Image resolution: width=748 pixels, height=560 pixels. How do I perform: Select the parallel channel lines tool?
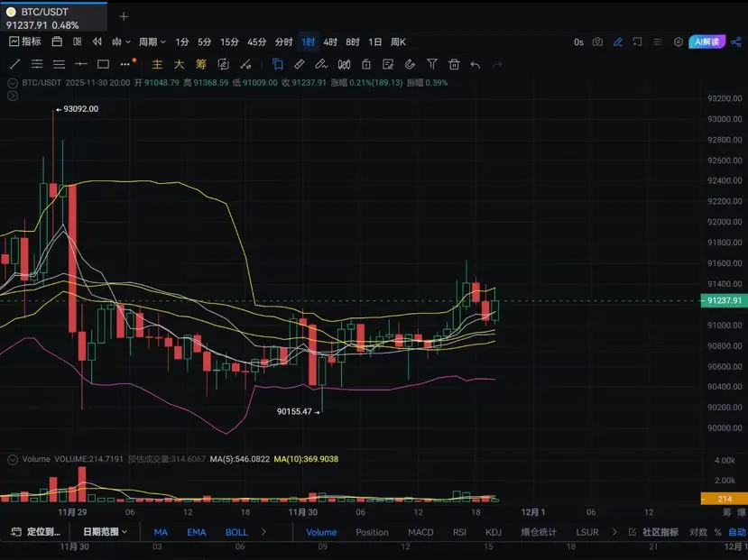click(37, 64)
